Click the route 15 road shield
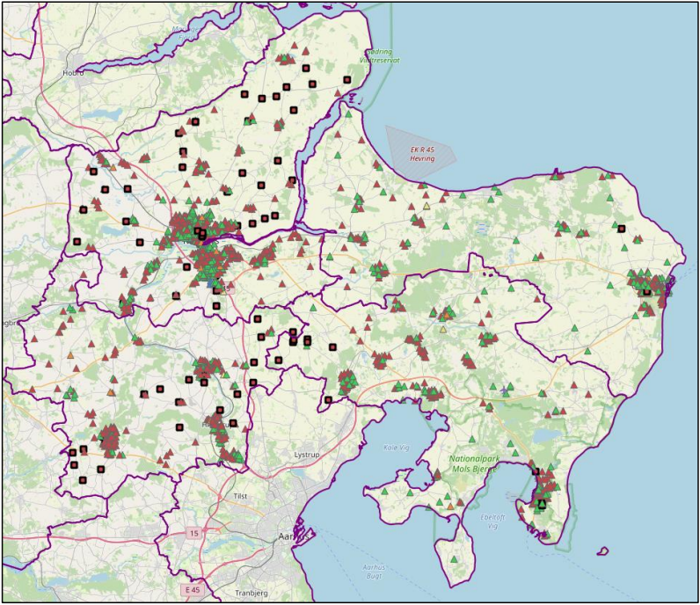 click(x=193, y=533)
